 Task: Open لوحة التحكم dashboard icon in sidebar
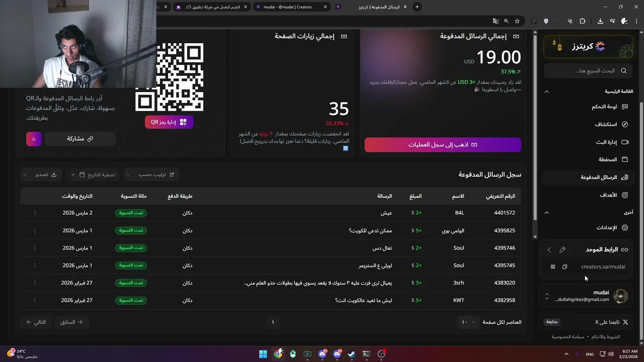[625, 107]
